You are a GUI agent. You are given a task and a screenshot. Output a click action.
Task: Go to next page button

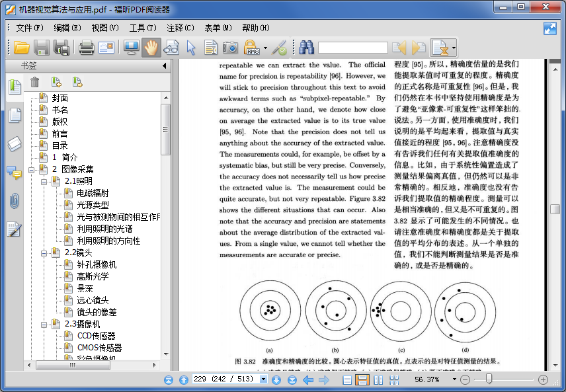276,379
